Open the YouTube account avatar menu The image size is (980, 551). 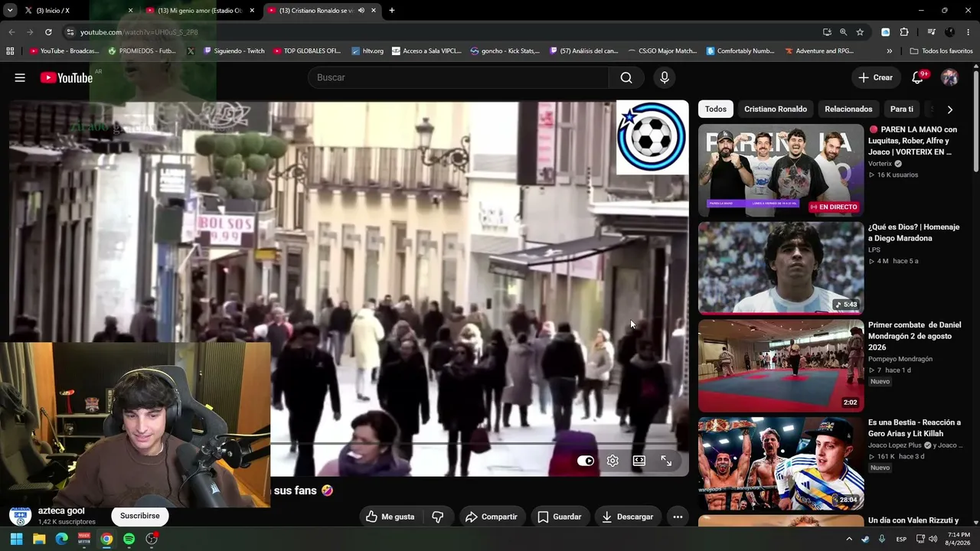(949, 77)
